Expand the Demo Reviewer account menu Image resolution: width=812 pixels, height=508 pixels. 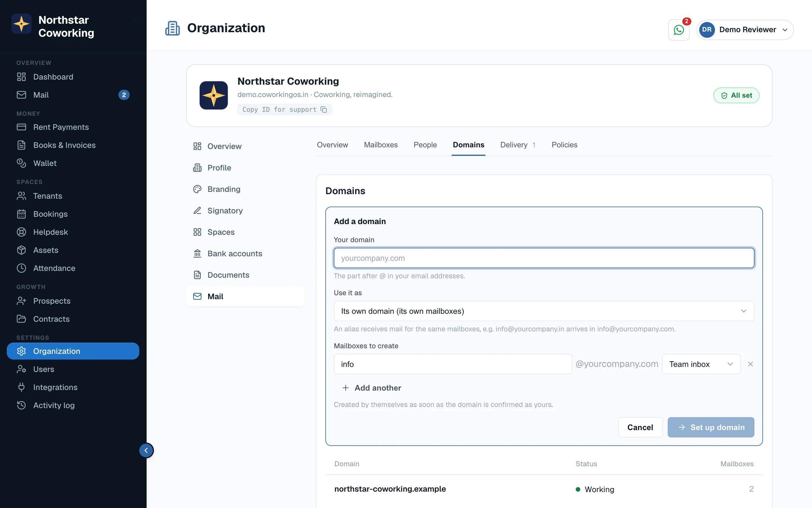(x=745, y=30)
